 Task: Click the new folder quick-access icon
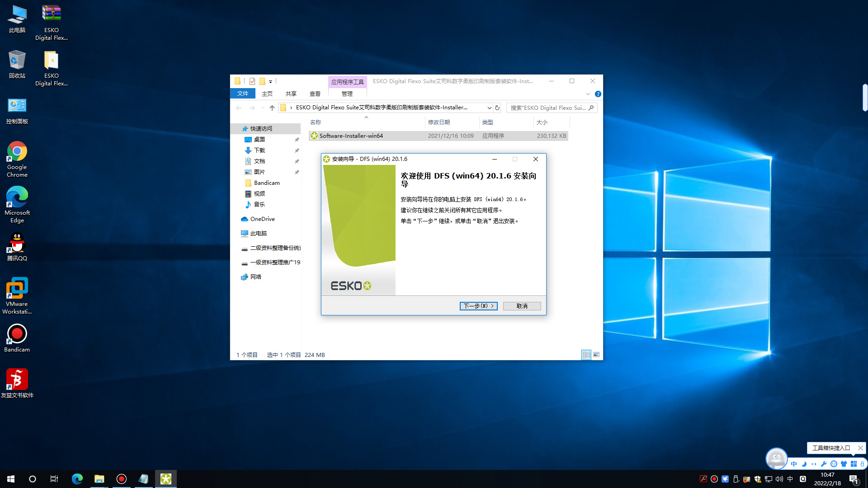[x=262, y=81]
